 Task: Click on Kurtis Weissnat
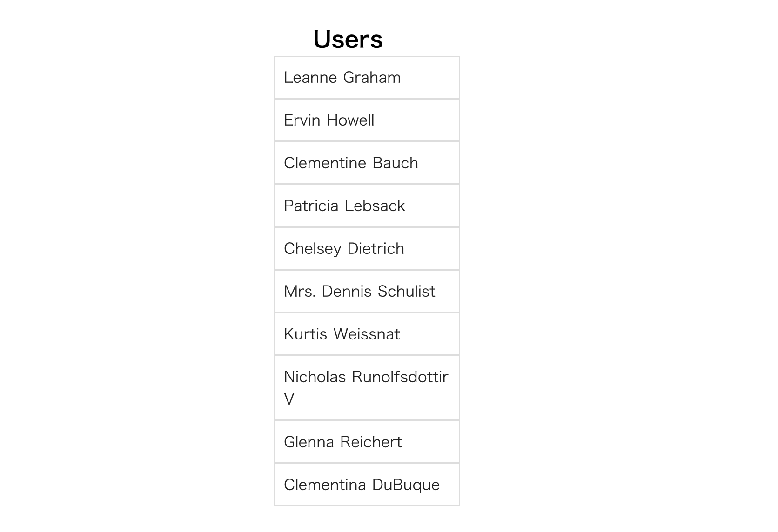(366, 334)
